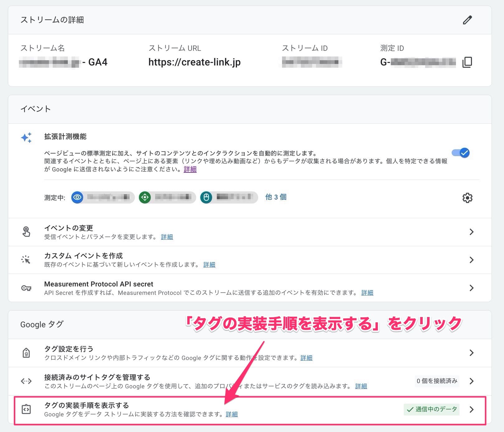Click the green 通信中のデータ status badge
The image size is (504, 432).
[431, 409]
